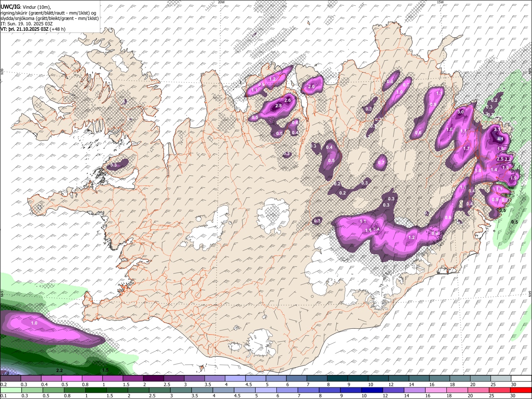Click the 1.7 snowfall value
532x399 pixels.
pyautogui.click(x=466, y=148)
